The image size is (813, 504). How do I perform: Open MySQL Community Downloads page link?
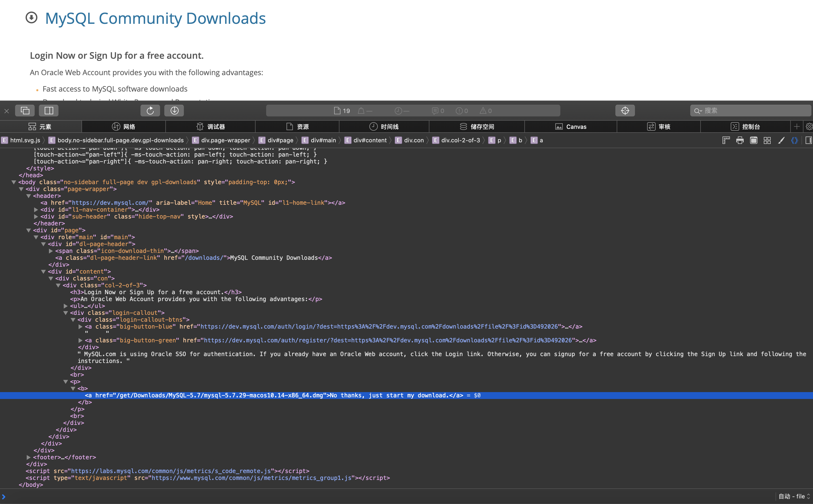click(155, 18)
